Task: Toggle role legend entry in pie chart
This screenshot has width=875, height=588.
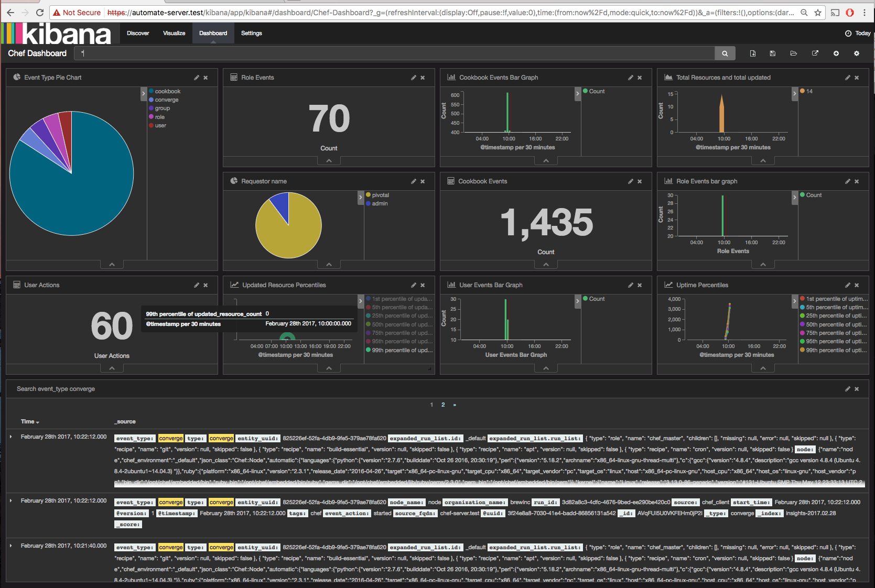Action: pyautogui.click(x=157, y=117)
